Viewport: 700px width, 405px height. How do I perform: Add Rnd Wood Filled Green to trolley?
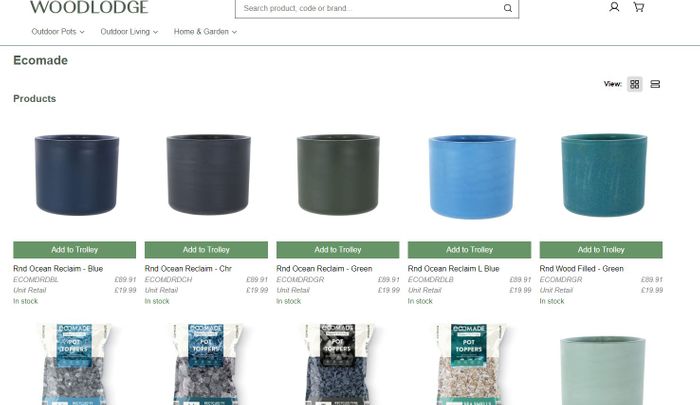point(601,250)
